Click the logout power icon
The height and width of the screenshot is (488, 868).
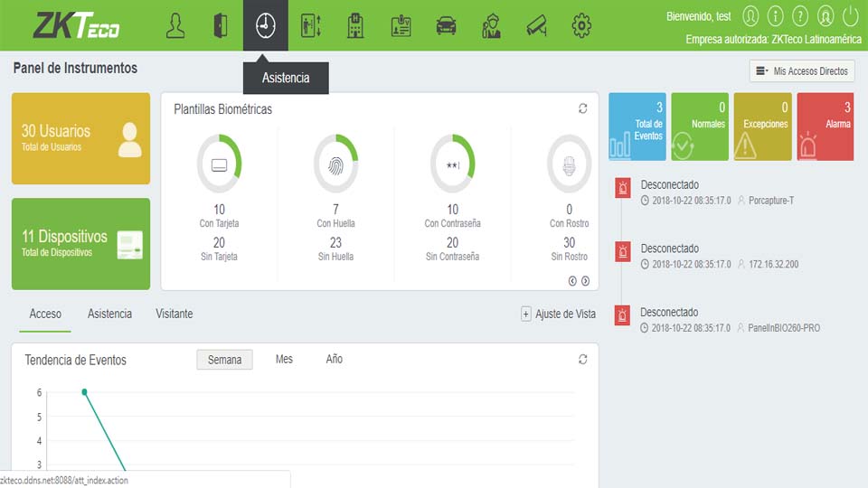(850, 15)
